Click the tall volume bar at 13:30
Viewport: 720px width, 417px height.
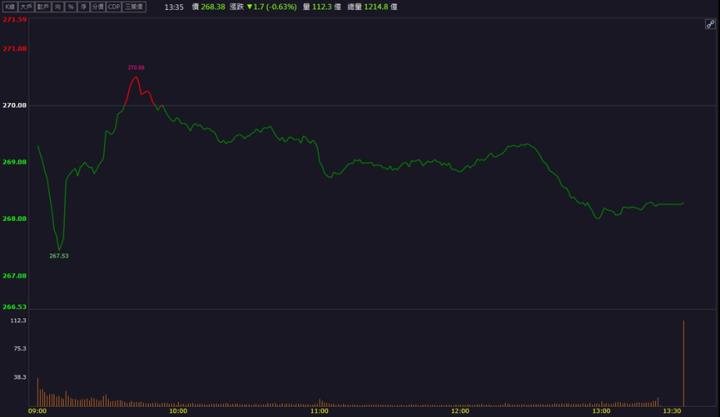683,363
